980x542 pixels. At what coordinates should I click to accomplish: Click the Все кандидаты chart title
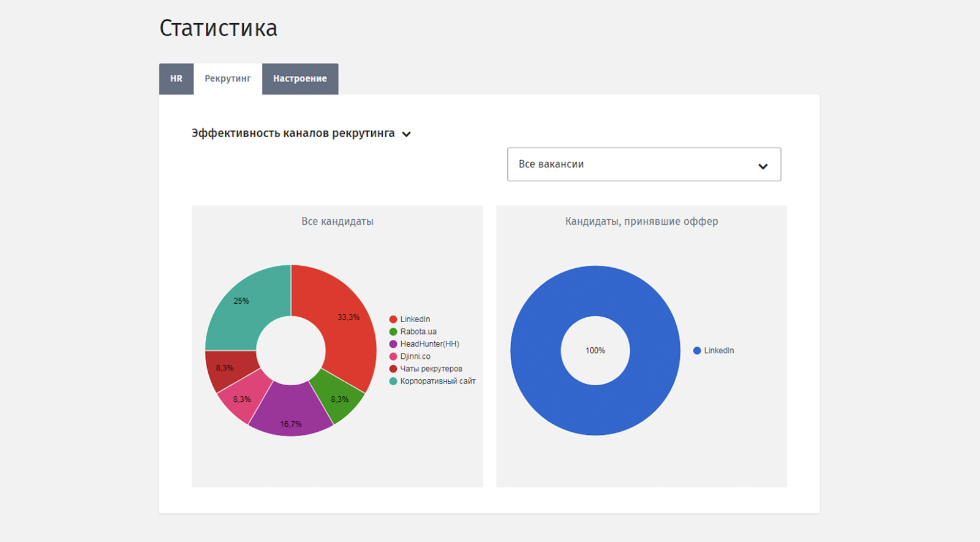[337, 222]
